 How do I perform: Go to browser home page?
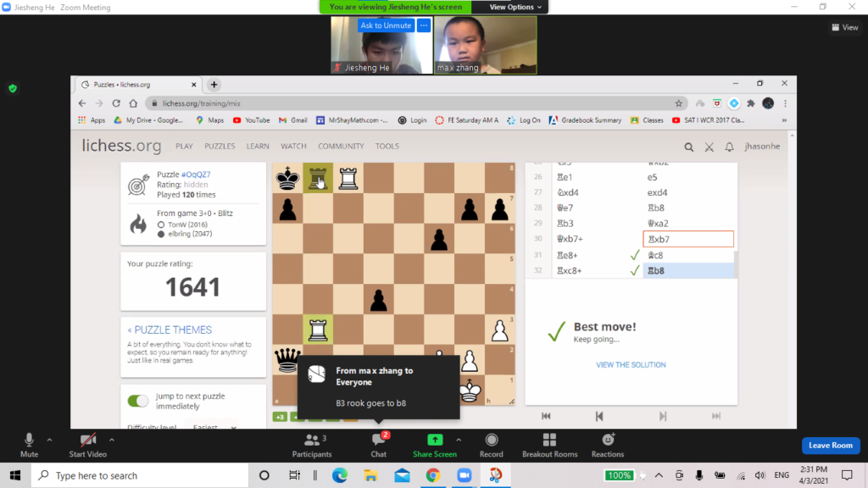tap(133, 103)
